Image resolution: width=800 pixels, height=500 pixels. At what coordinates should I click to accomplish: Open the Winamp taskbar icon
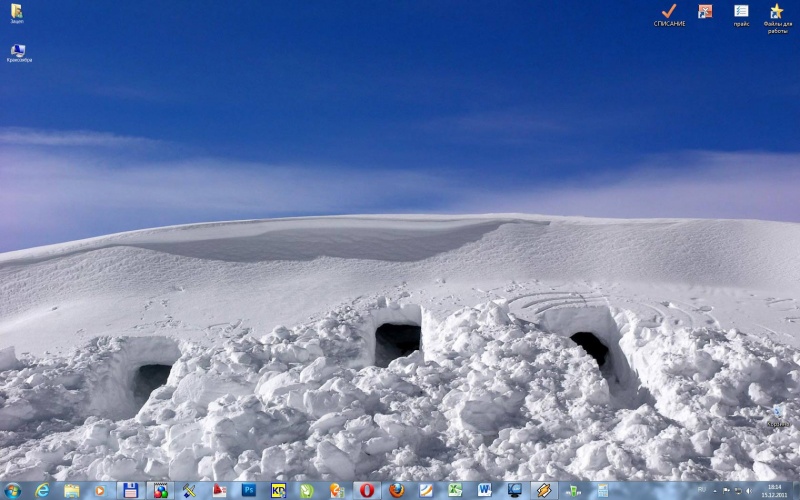(544, 490)
